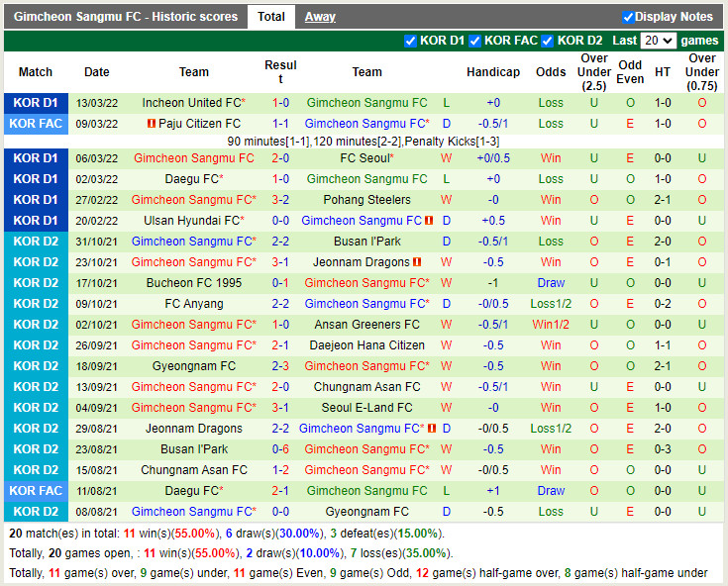Image resolution: width=728 pixels, height=586 pixels.
Task: Open the Last 20 games dropdown
Action: [658, 41]
